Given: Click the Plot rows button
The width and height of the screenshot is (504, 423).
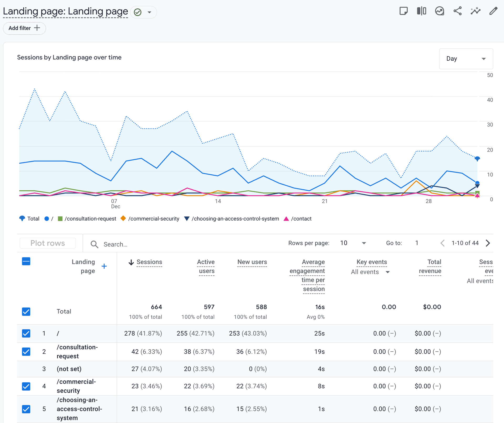Looking at the screenshot, I should [x=48, y=243].
